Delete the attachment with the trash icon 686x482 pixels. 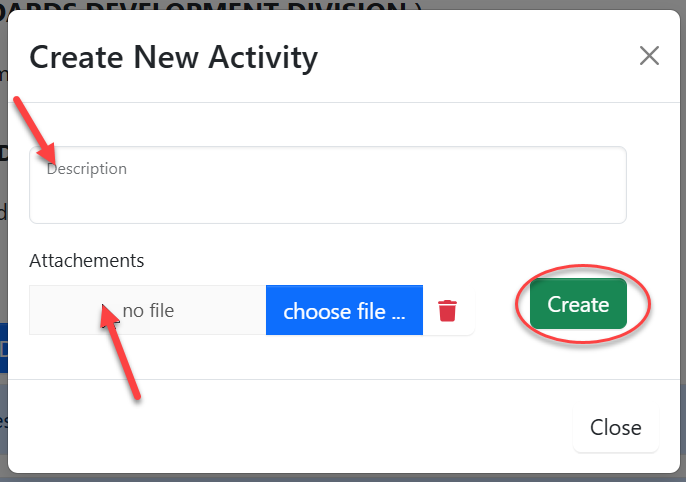pyautogui.click(x=447, y=311)
